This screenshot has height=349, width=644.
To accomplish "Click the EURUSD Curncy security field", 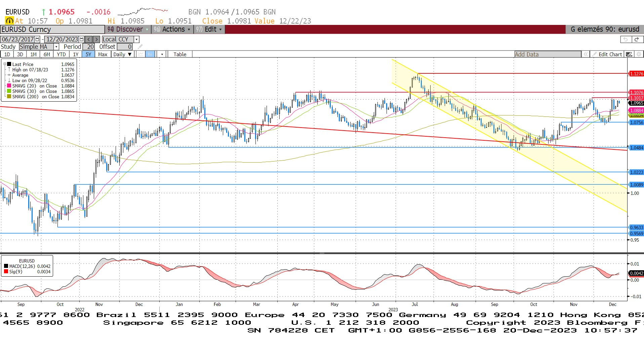I will [x=52, y=29].
